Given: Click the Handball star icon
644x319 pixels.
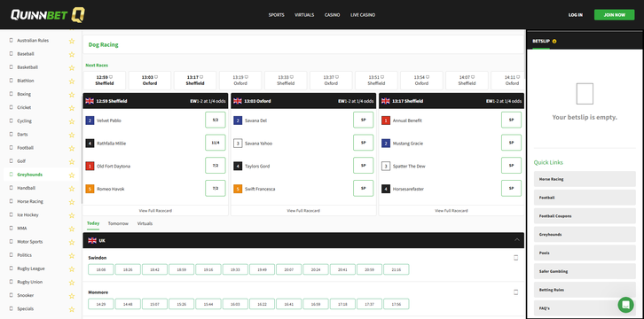Looking at the screenshot, I should (72, 189).
